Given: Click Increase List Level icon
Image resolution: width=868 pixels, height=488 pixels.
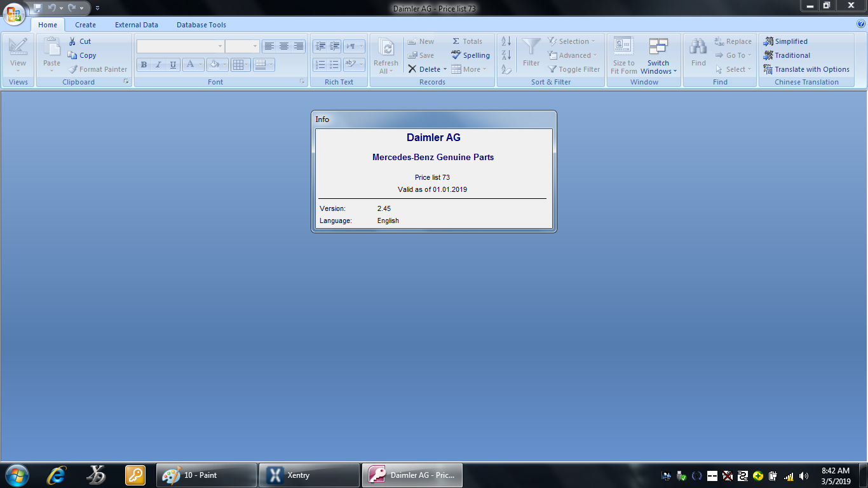Looking at the screenshot, I should pos(335,46).
